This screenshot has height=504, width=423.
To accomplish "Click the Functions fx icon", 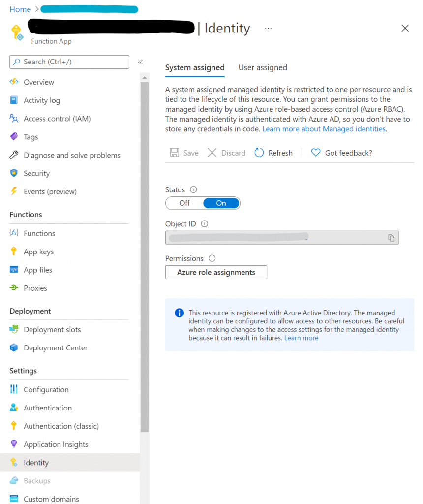I will (x=14, y=233).
